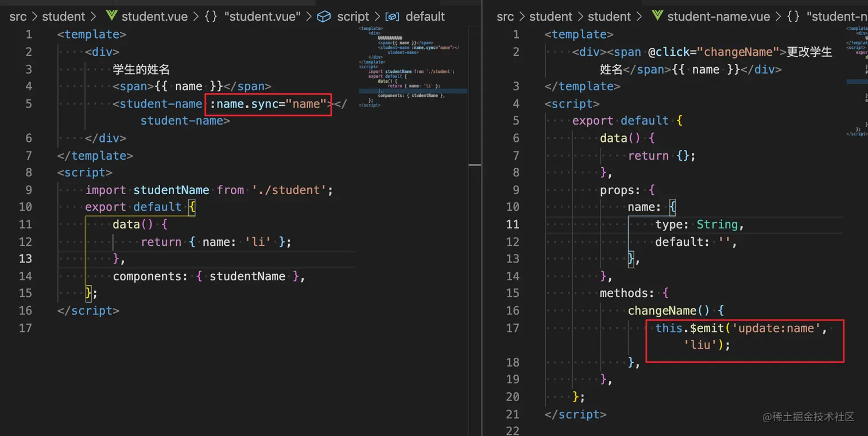Click the methods: { line
Viewport: 868px width, 436px height.
point(634,294)
